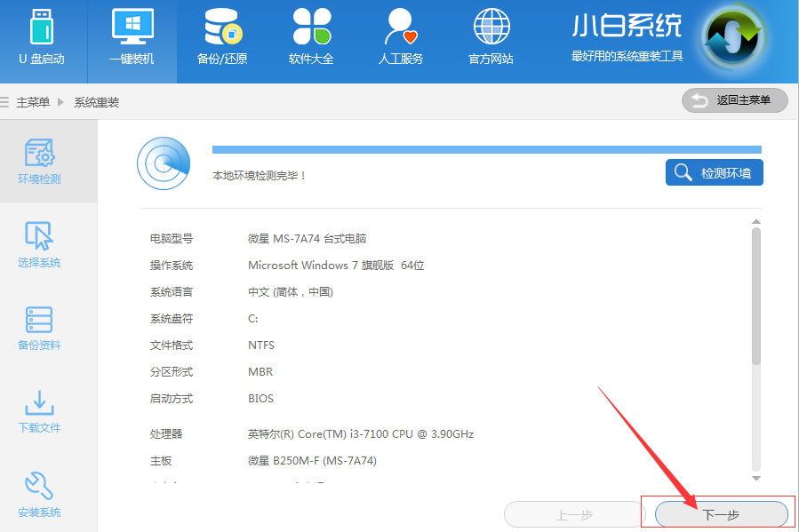Click the value 中文 (简体，中国)
Screen dimensions: 799x532
(291, 292)
